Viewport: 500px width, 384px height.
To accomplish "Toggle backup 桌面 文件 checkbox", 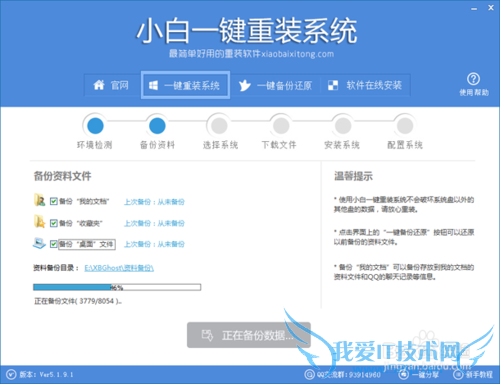I will (54, 244).
